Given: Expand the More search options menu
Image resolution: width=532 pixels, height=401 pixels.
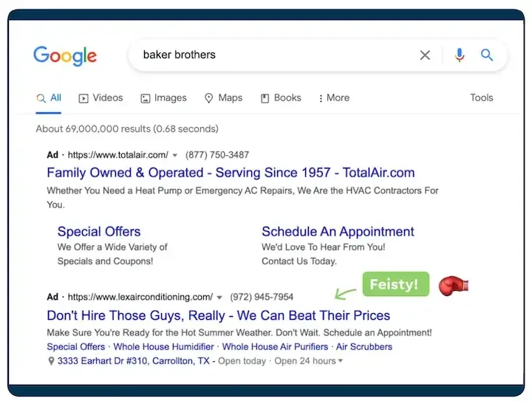Looking at the screenshot, I should point(334,98).
